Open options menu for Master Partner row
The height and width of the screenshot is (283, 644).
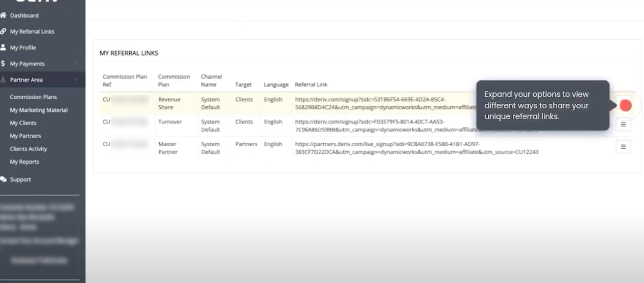pos(623,147)
